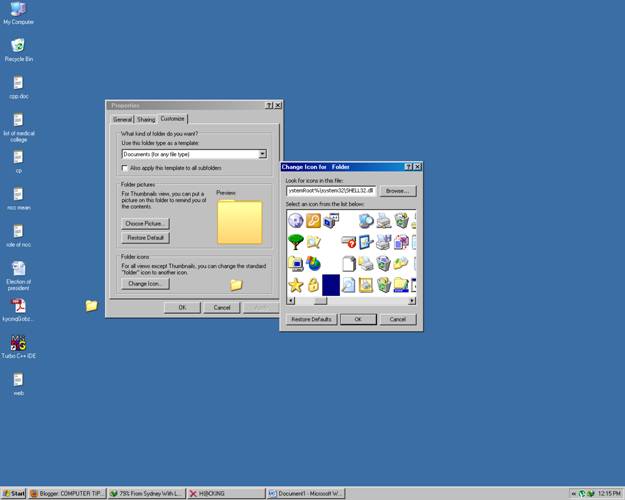Select the unnamed folder on the desktop
The height and width of the screenshot is (500, 625).
pos(91,305)
